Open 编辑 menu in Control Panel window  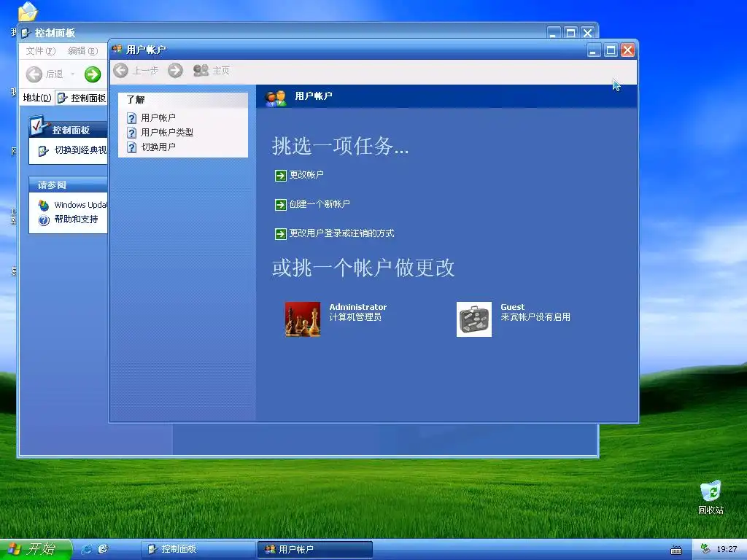click(83, 51)
